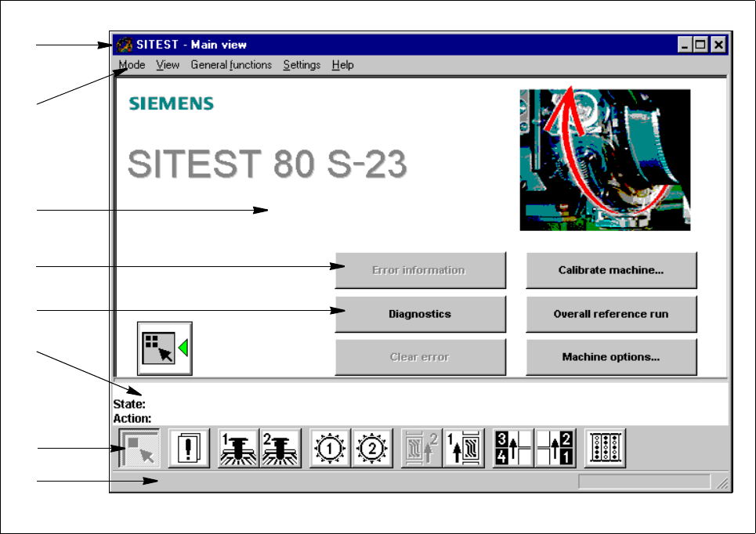Maximize the SITEST window
The height and width of the screenshot is (534, 756).
coord(700,45)
